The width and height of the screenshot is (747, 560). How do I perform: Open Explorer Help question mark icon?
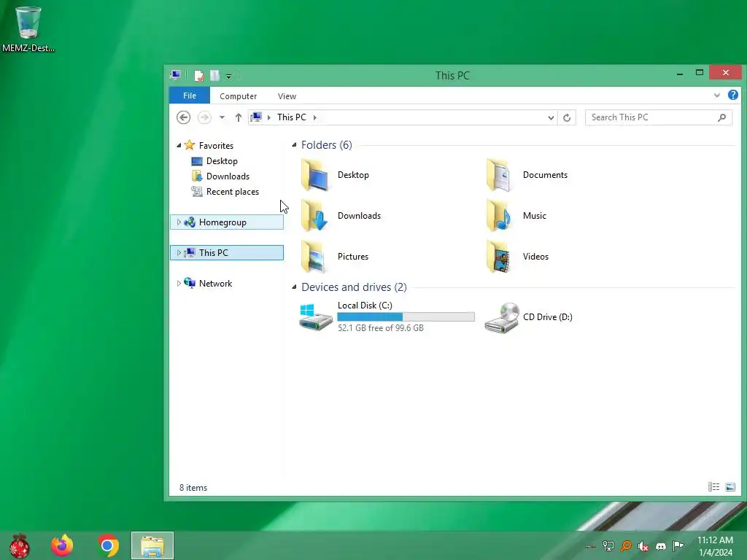tap(732, 95)
